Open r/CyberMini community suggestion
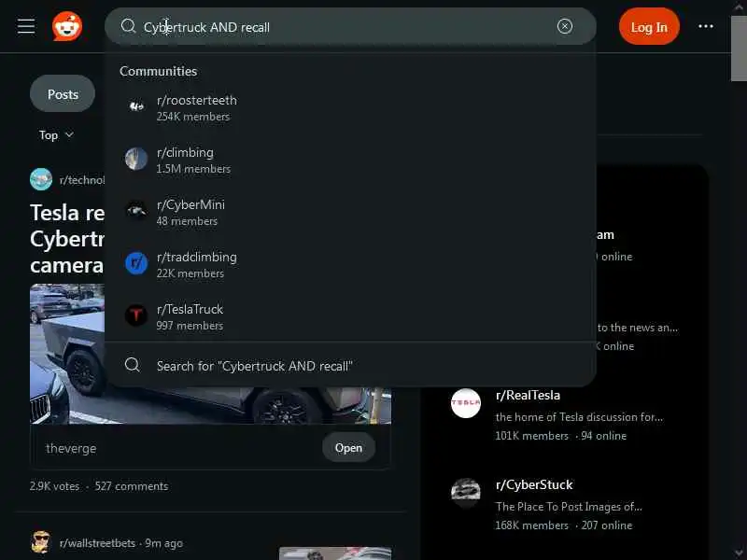 350,213
